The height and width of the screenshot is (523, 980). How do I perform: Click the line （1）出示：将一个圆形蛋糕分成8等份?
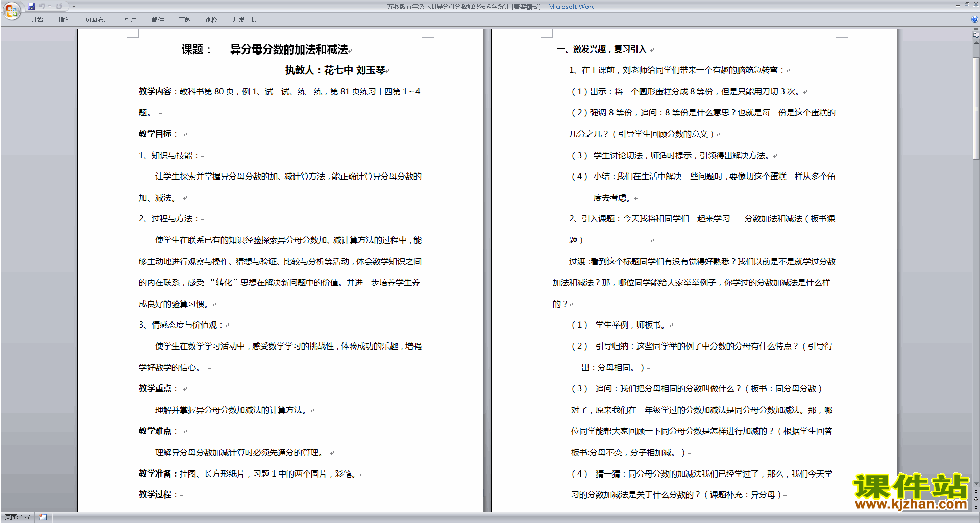pos(687,91)
